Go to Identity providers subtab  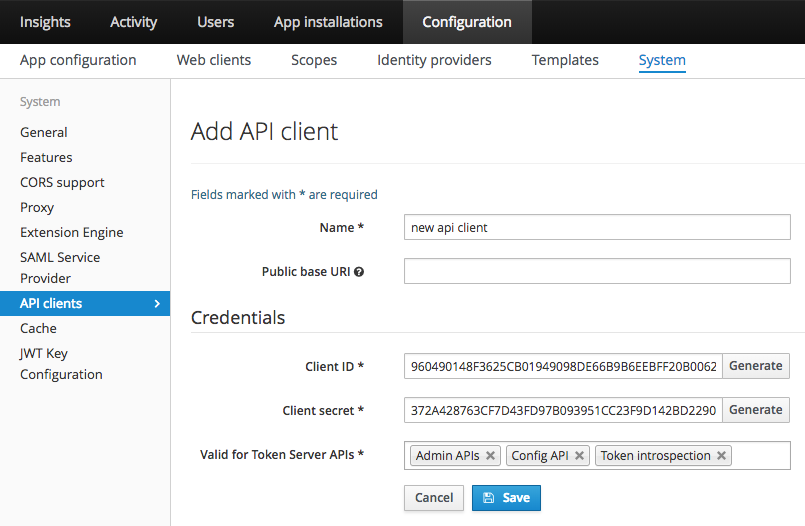point(434,60)
